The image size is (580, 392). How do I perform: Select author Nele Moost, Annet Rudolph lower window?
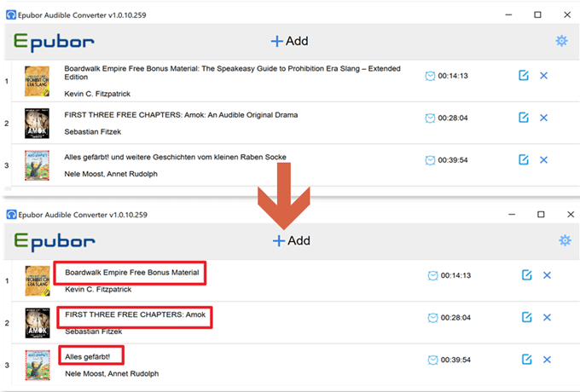click(x=112, y=374)
